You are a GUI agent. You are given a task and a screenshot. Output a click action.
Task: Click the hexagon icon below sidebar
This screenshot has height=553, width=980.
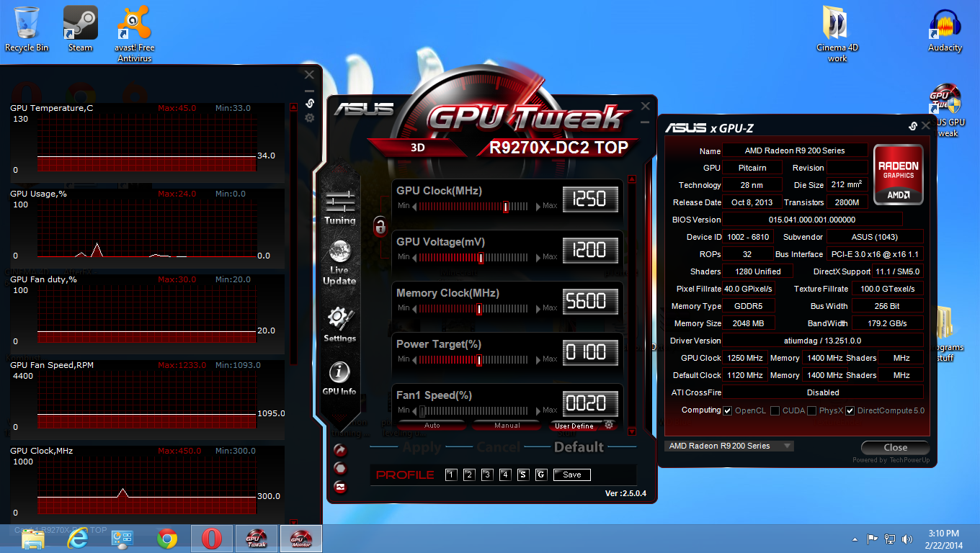click(340, 469)
